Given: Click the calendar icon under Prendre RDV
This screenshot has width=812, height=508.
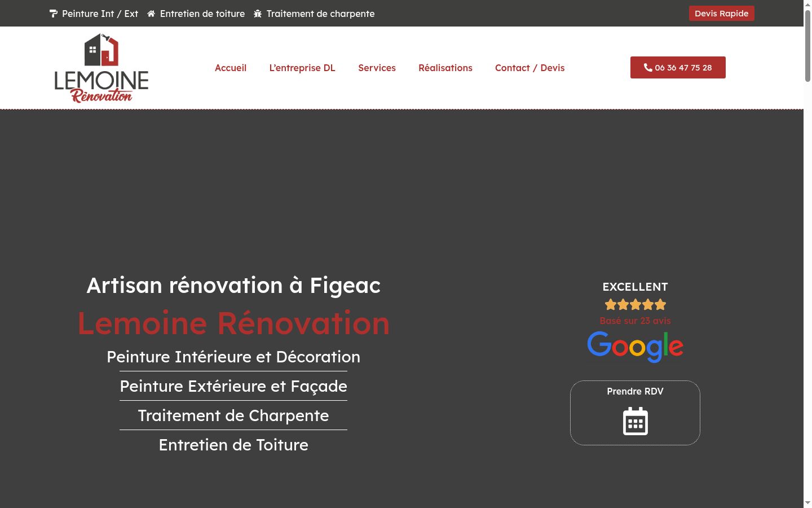Looking at the screenshot, I should click(x=635, y=421).
